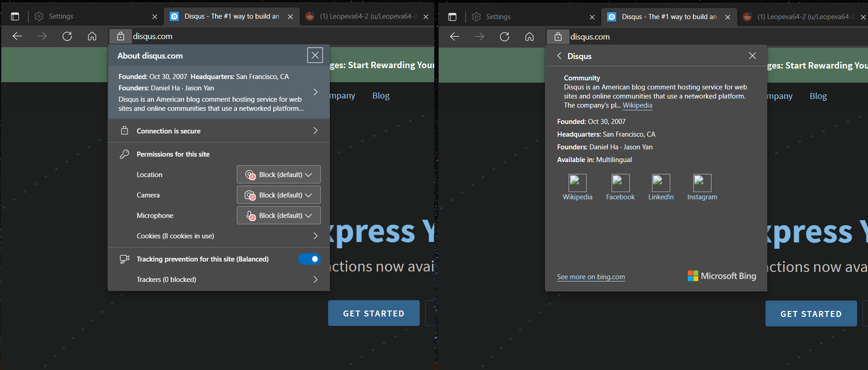Click the lock icon beside Connection is secure
This screenshot has height=370, width=868.
tap(124, 131)
